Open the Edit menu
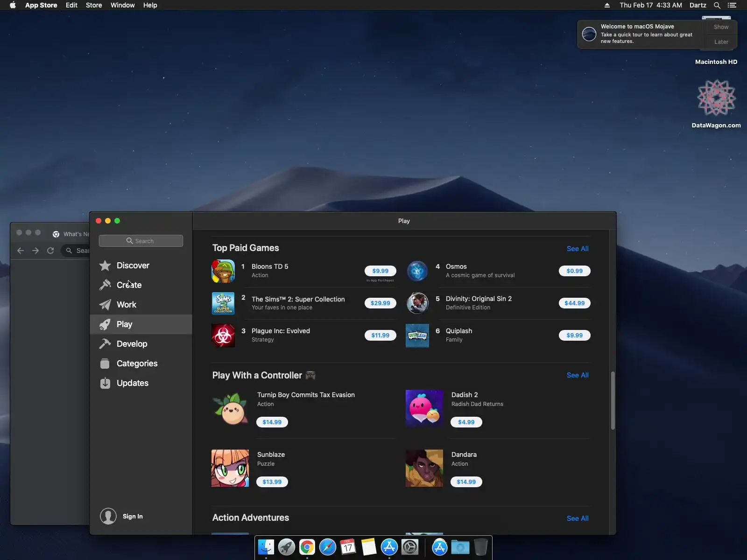 (71, 5)
